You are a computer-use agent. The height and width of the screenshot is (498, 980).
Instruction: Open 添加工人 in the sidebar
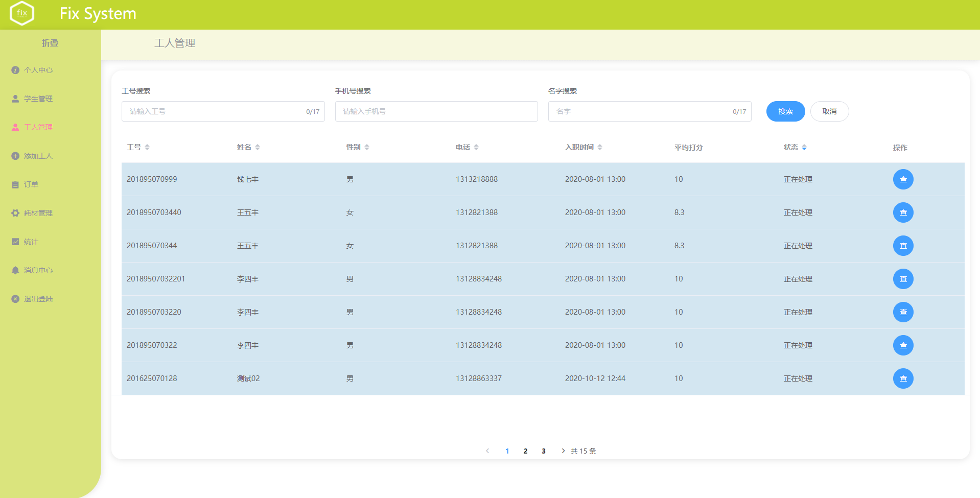pos(32,156)
